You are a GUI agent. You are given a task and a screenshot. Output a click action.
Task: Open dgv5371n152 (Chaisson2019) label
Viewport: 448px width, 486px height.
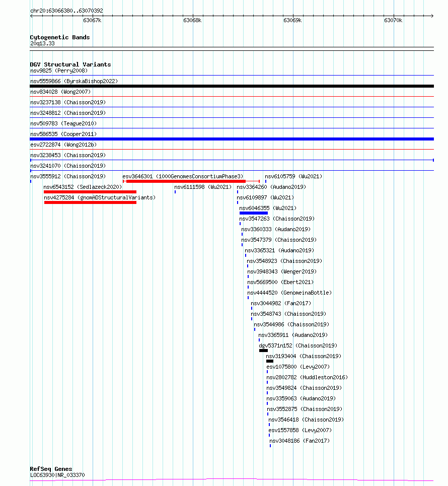point(298,345)
